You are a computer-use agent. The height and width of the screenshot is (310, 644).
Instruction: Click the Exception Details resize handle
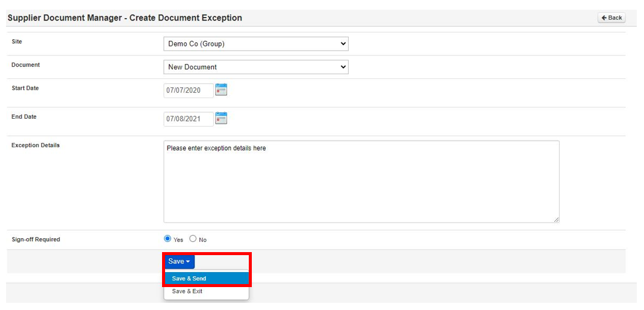tap(556, 220)
